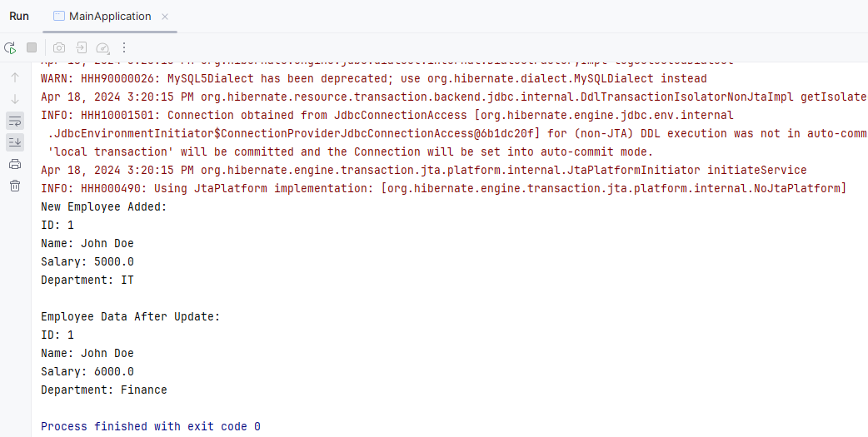
Task: Close the MainApplication tab
Action: [x=164, y=17]
